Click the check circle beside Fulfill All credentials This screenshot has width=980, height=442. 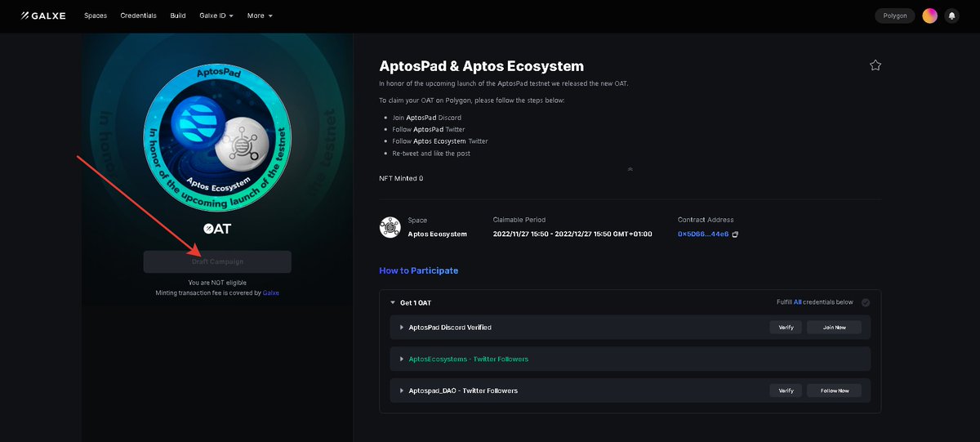[x=865, y=302]
